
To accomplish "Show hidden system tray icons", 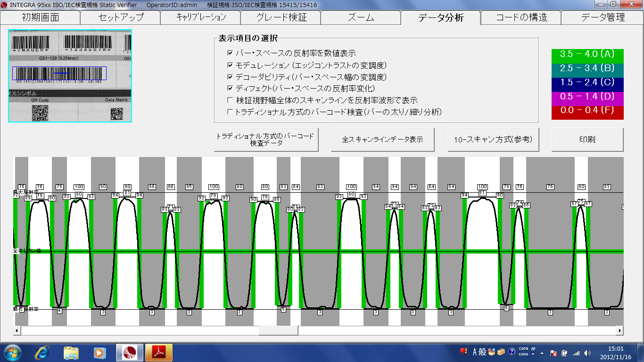I will (542, 353).
